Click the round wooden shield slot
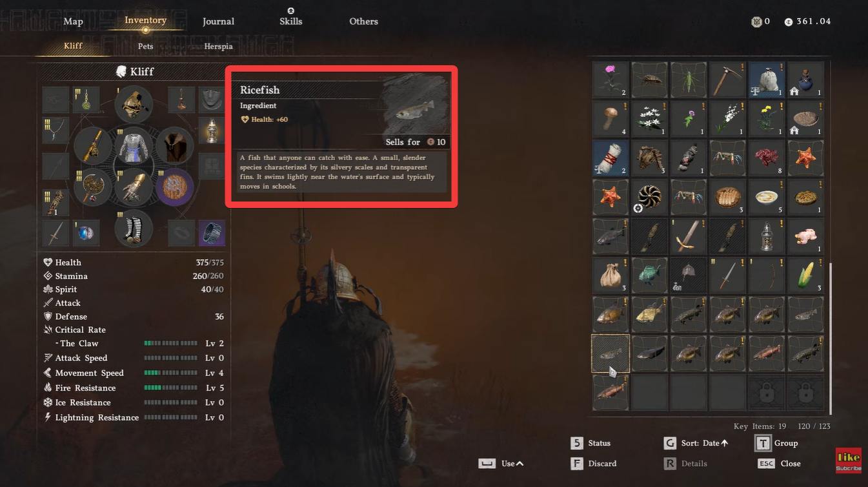Screen dimensions: 868x487 tap(174, 187)
